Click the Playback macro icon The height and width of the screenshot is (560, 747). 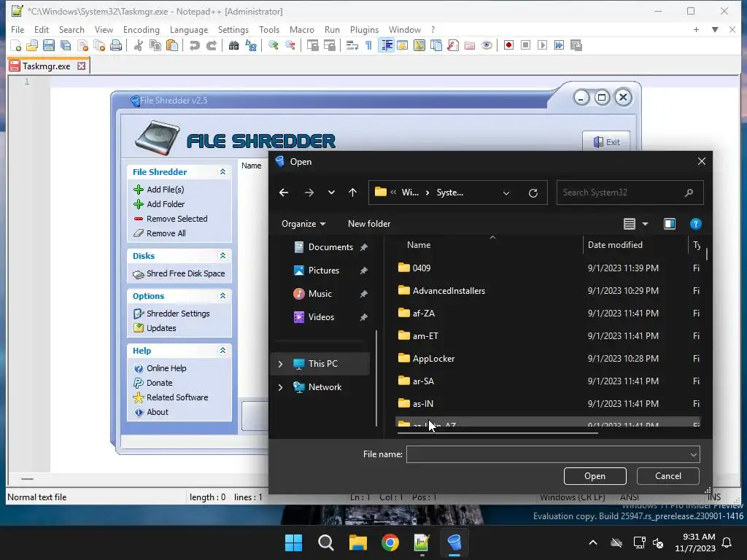pyautogui.click(x=542, y=45)
